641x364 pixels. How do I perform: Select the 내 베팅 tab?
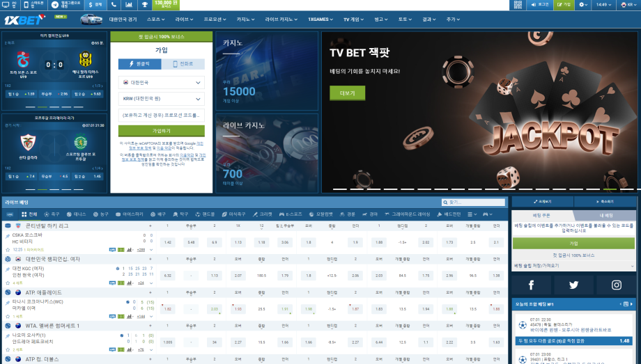[x=606, y=215]
